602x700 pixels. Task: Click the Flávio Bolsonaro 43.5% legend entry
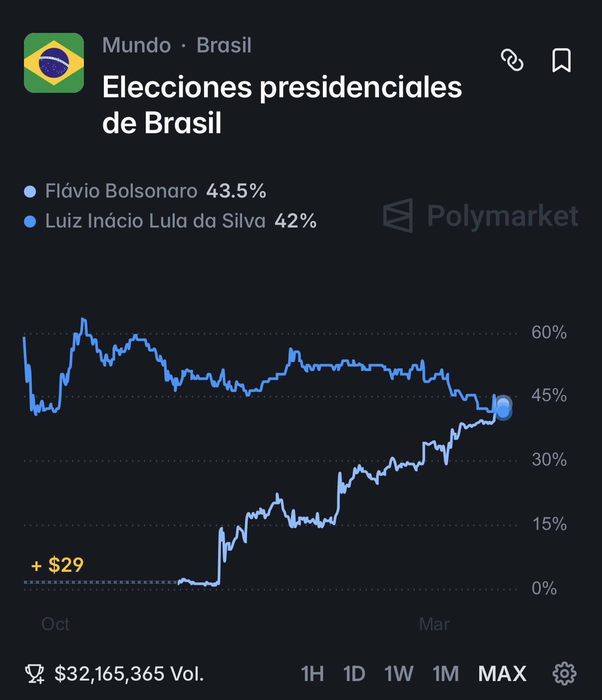[155, 192]
